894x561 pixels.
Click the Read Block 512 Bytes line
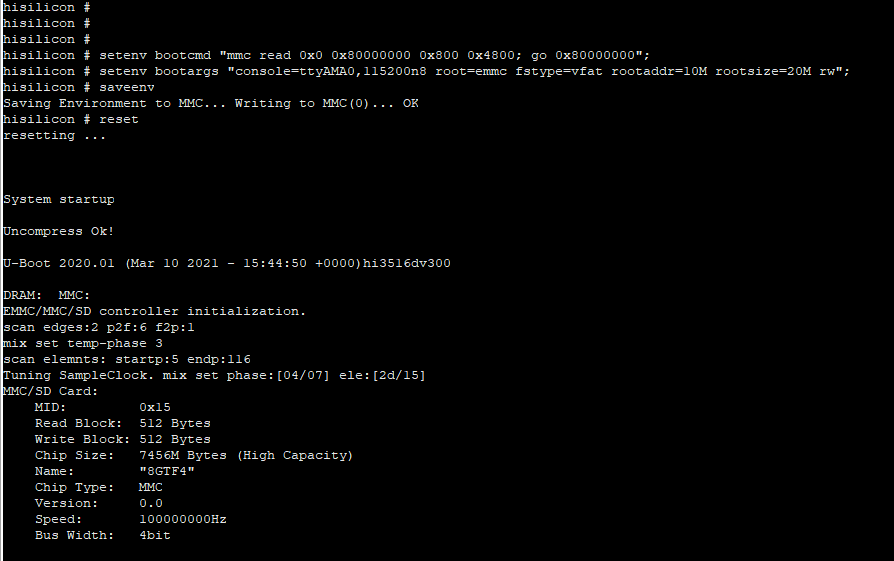click(x=122, y=423)
